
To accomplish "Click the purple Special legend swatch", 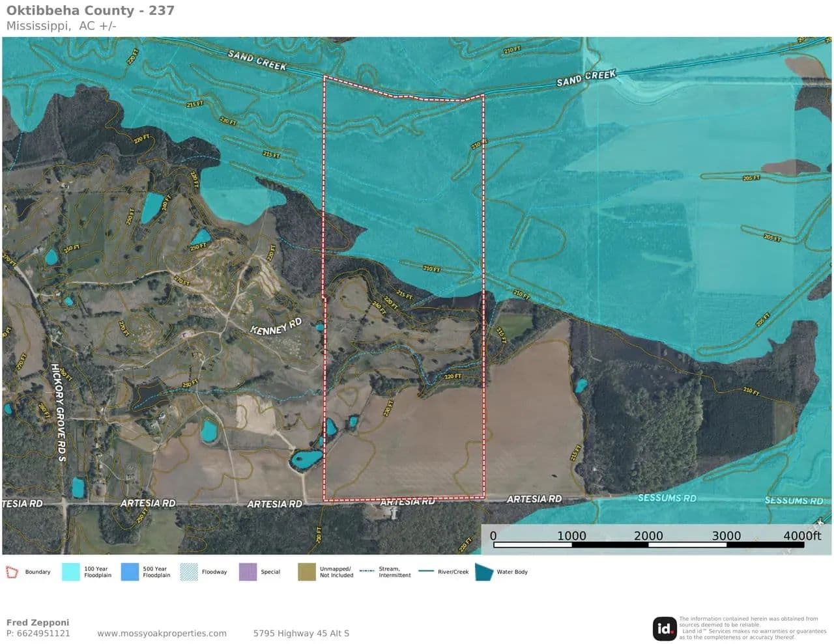I will (248, 572).
